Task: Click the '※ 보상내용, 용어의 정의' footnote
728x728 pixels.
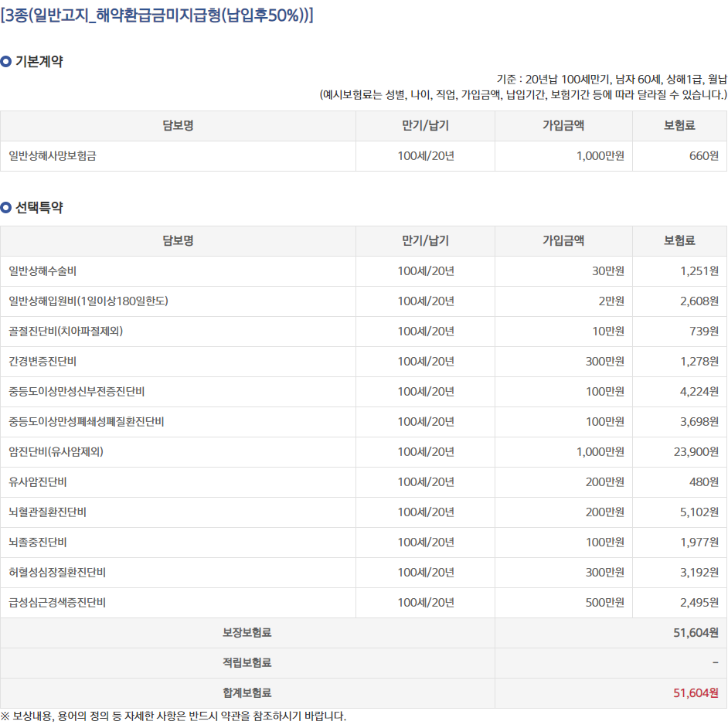Action: [174, 716]
